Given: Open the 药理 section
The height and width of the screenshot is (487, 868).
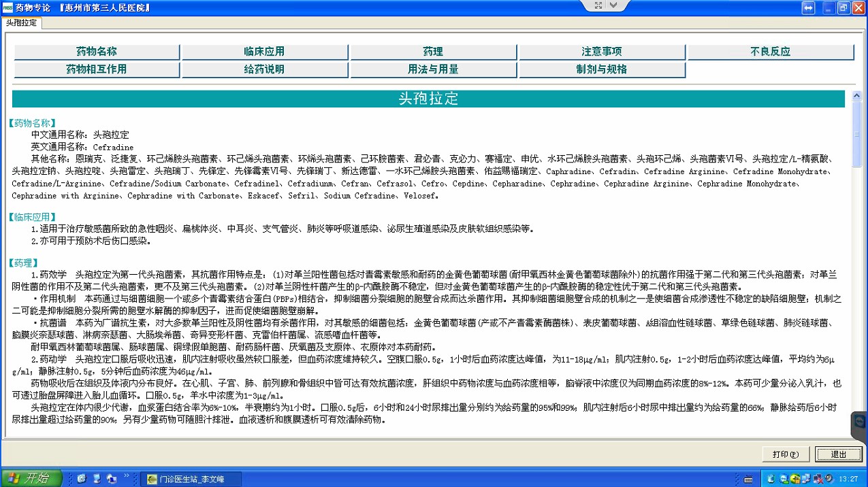Looking at the screenshot, I should (433, 52).
